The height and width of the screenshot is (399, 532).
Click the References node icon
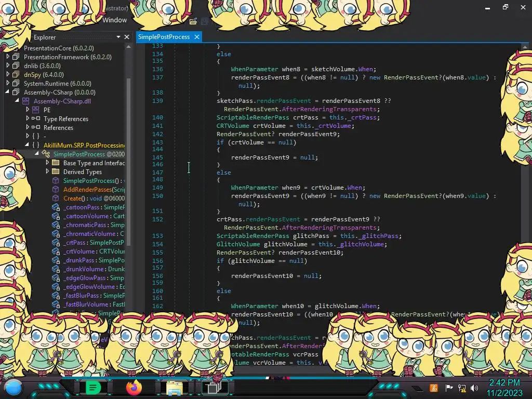click(x=36, y=127)
